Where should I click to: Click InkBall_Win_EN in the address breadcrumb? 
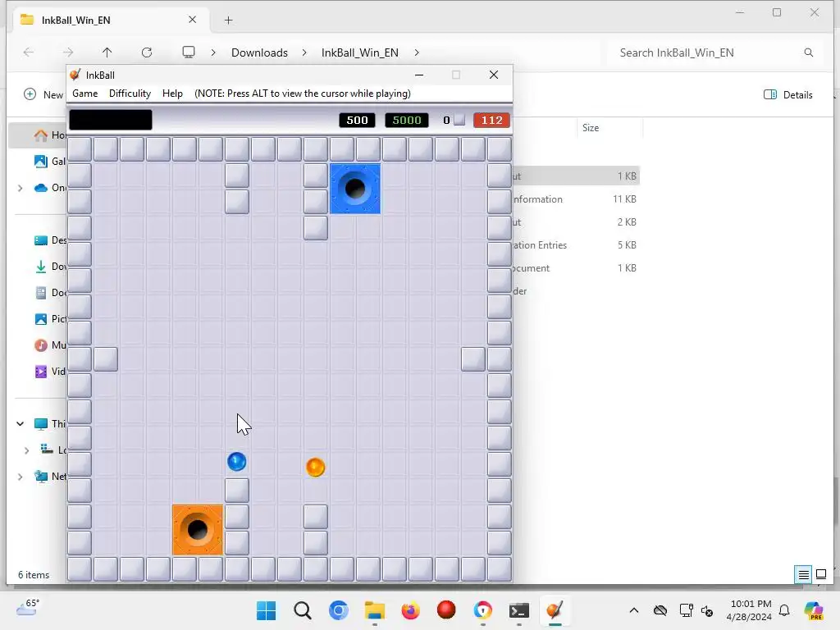point(360,52)
